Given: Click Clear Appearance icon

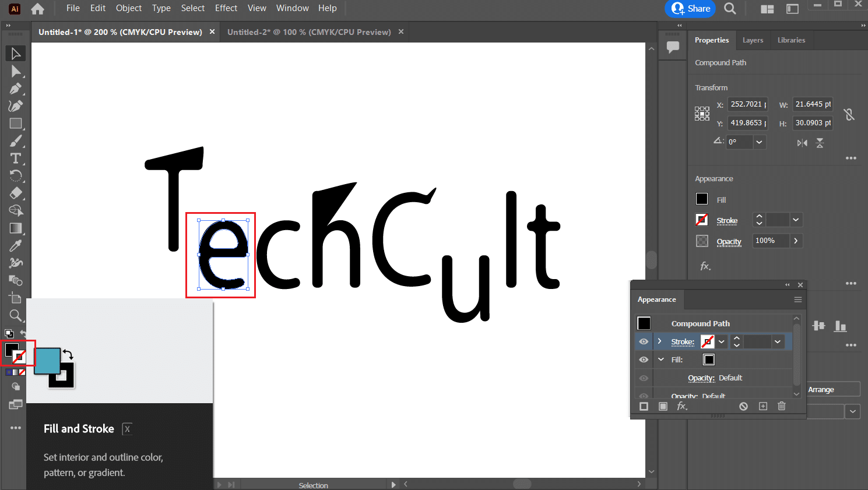Looking at the screenshot, I should pos(743,406).
